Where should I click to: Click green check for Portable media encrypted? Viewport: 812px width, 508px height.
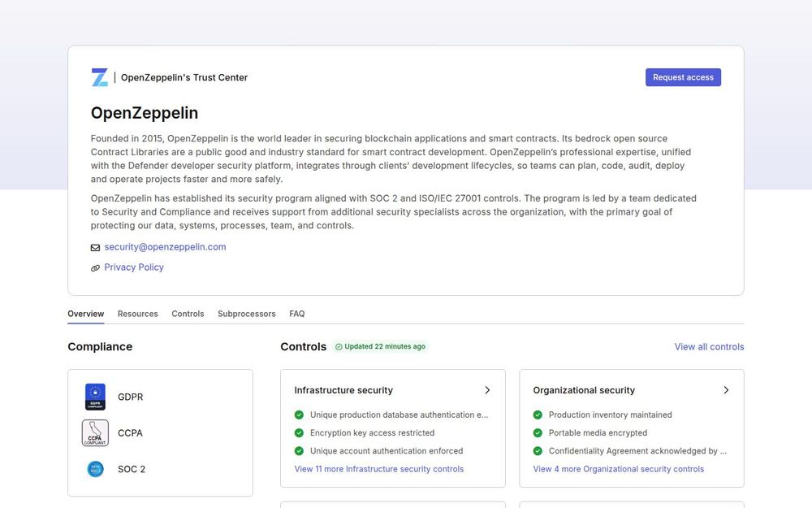point(538,433)
